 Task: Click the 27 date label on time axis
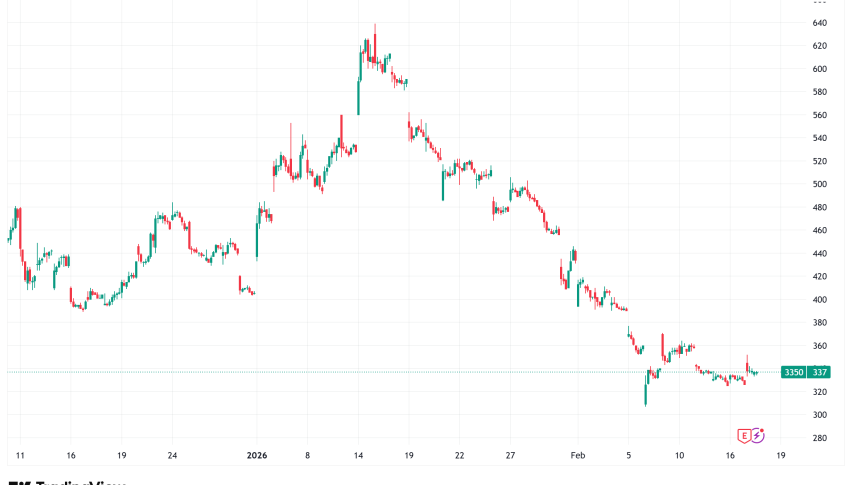click(x=510, y=455)
